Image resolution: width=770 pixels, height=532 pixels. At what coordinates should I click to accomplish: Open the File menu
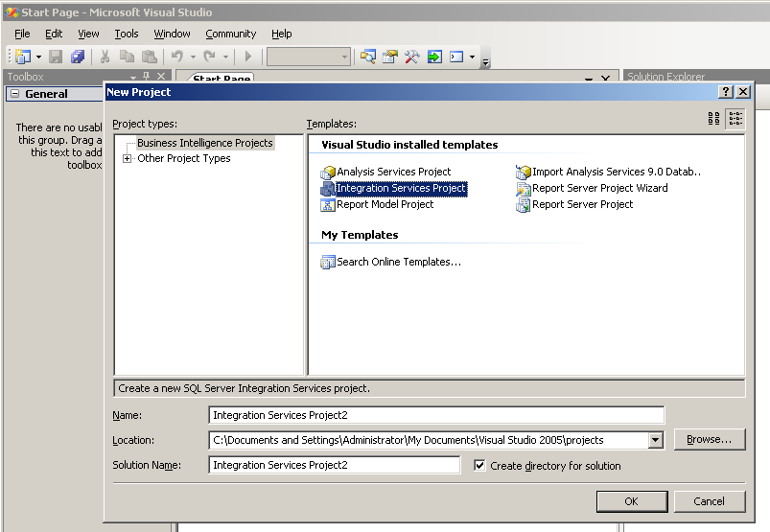pos(22,34)
